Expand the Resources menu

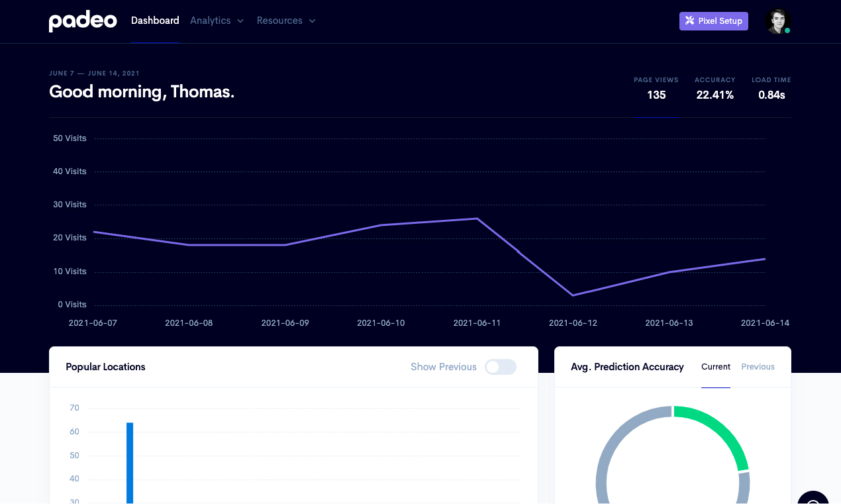click(x=286, y=21)
